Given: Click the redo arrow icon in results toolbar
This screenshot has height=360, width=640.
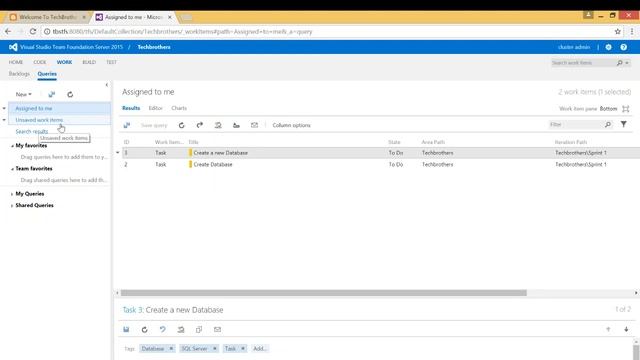Looking at the screenshot, I should click(200, 125).
